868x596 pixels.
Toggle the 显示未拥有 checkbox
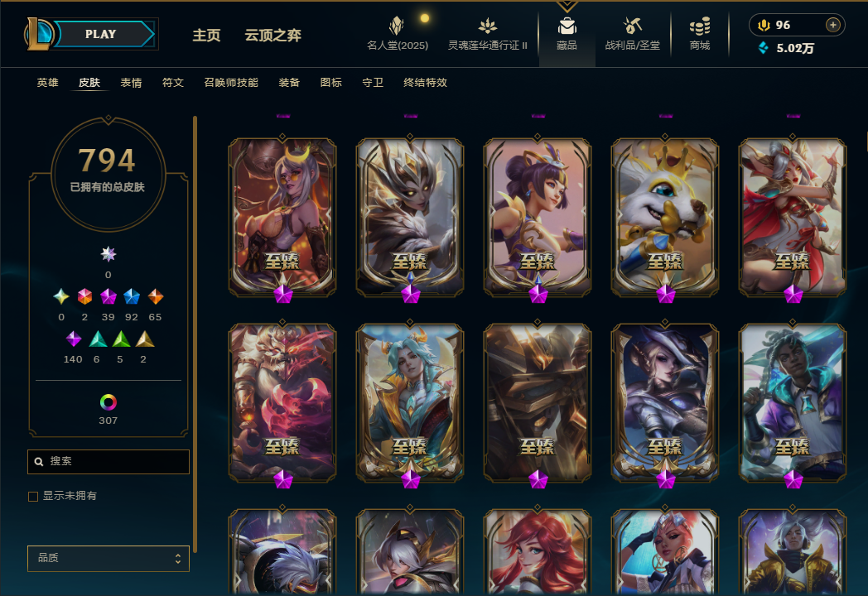pos(33,497)
